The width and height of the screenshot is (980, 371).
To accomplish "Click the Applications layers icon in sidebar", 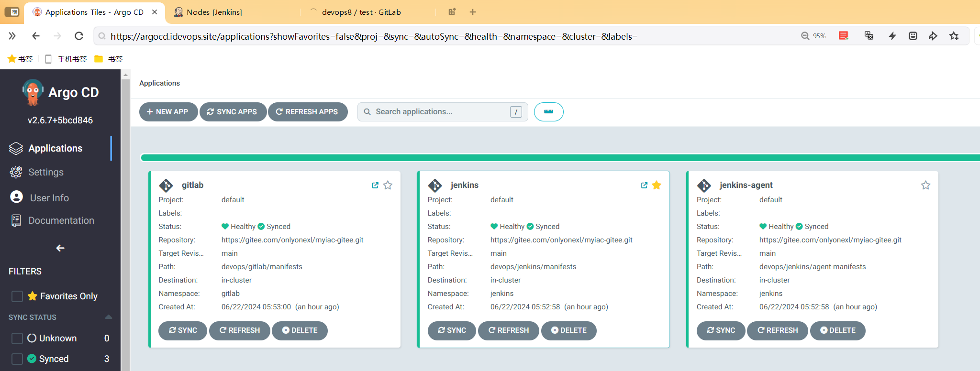I will point(16,148).
